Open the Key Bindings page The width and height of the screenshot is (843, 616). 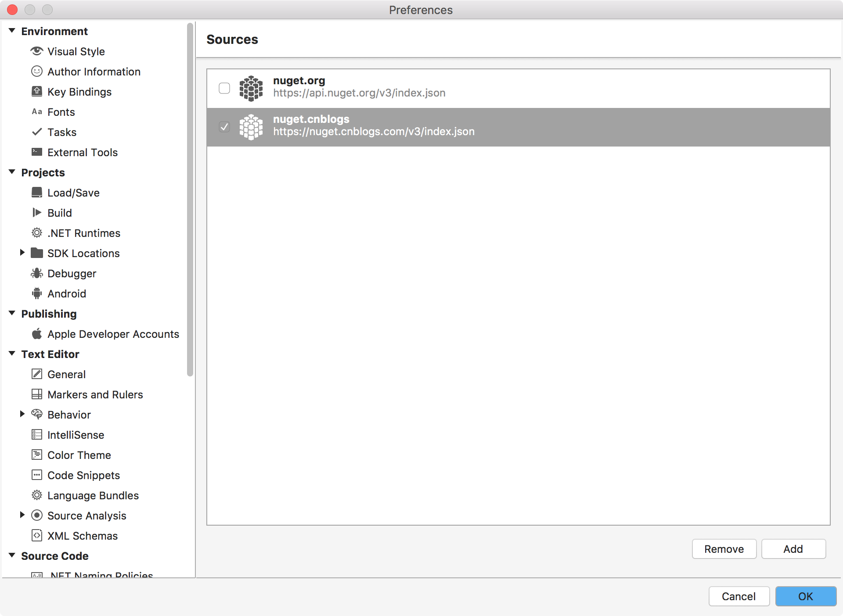(79, 92)
